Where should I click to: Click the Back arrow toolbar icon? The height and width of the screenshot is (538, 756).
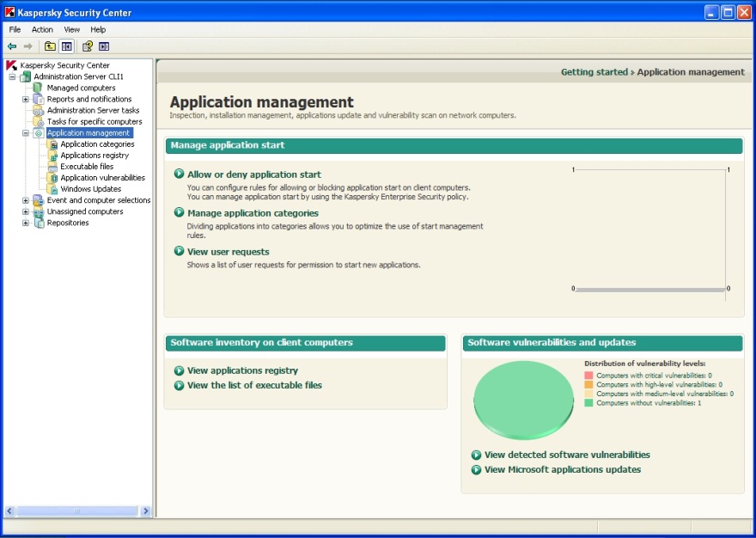pyautogui.click(x=12, y=46)
